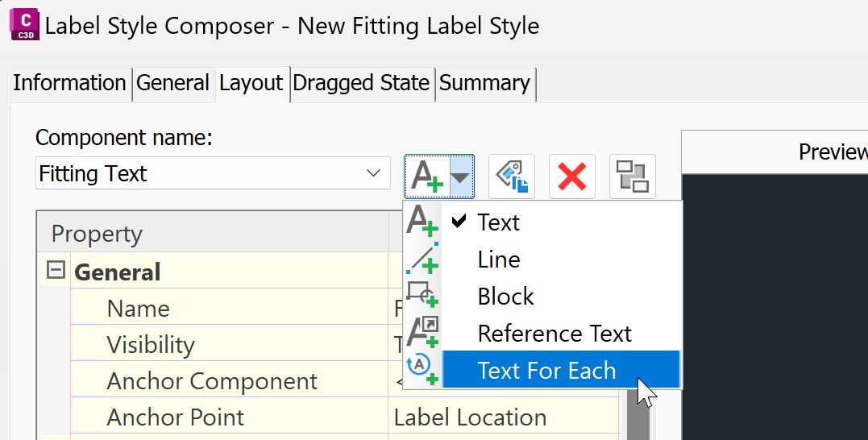
Task: Collapse the General property group
Action: click(x=56, y=272)
